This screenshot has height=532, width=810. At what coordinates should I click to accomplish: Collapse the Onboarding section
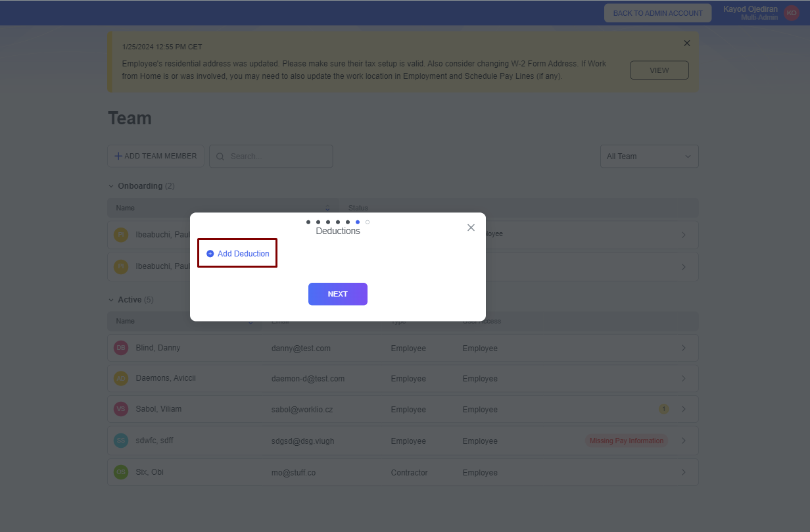pyautogui.click(x=111, y=186)
